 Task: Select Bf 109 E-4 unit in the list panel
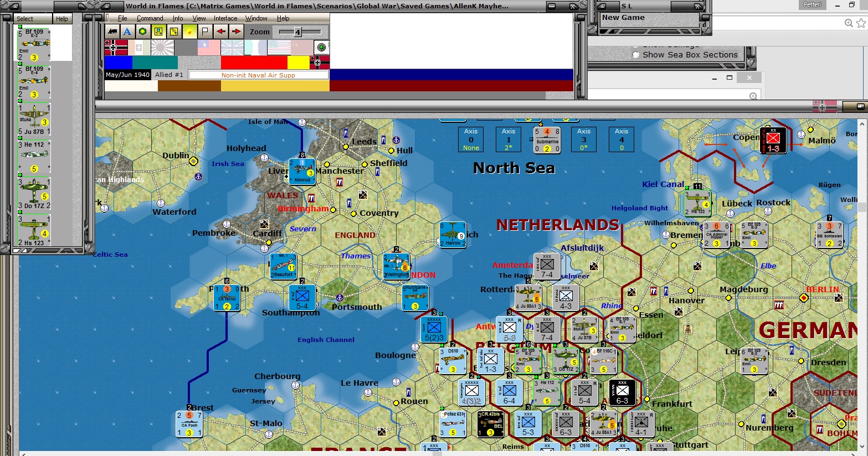pyautogui.click(x=34, y=82)
